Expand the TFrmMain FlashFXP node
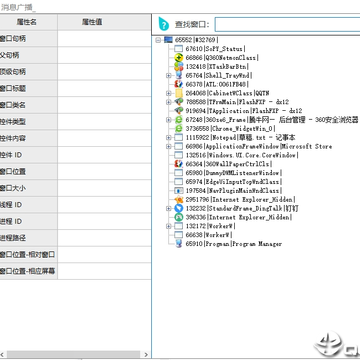Screen dimensions: 360x360 point(169,102)
